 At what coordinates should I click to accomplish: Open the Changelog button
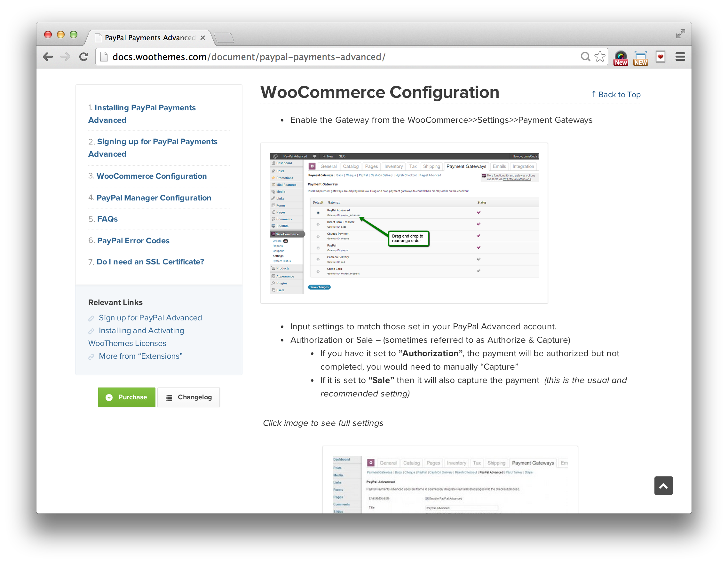[x=189, y=397]
